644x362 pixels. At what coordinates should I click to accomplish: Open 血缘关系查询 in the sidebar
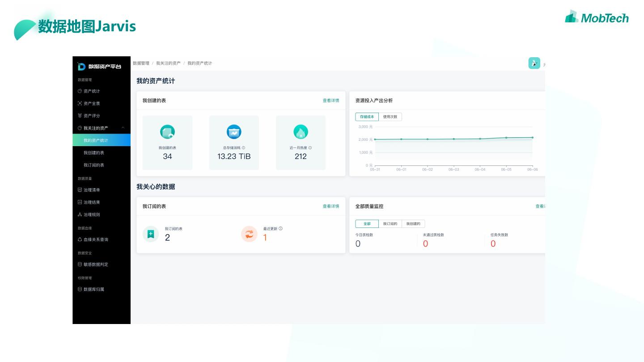point(96,240)
